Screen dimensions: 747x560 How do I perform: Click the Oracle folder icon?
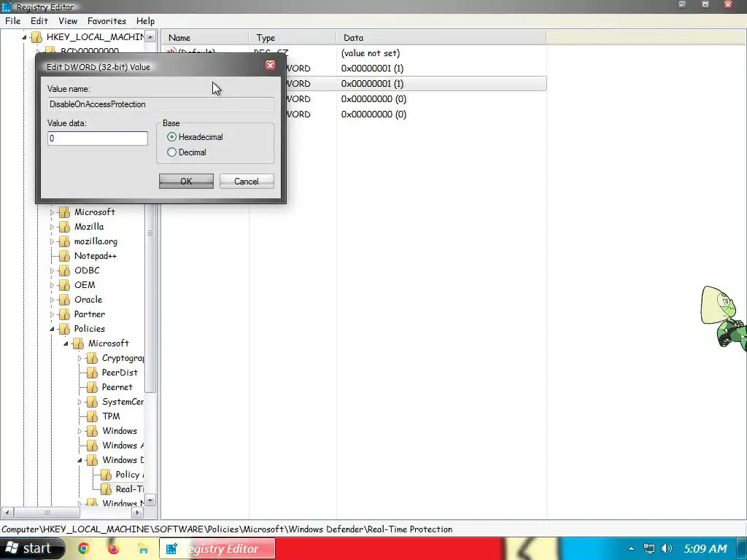(x=64, y=300)
